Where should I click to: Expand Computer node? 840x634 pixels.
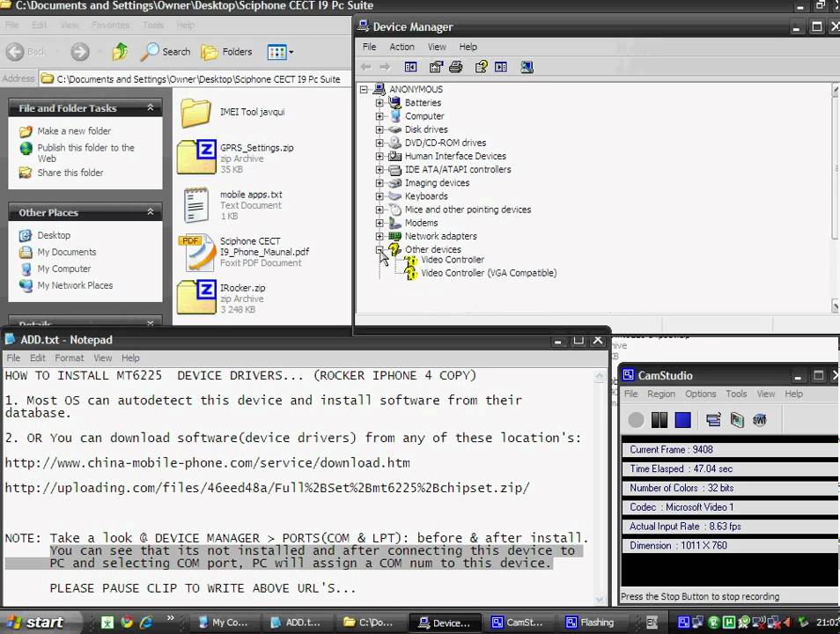379,115
